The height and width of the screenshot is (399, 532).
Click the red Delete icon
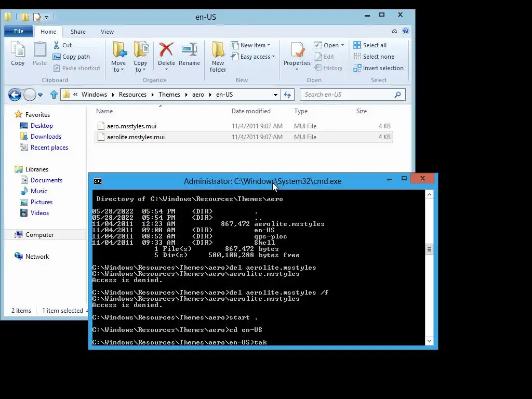166,50
